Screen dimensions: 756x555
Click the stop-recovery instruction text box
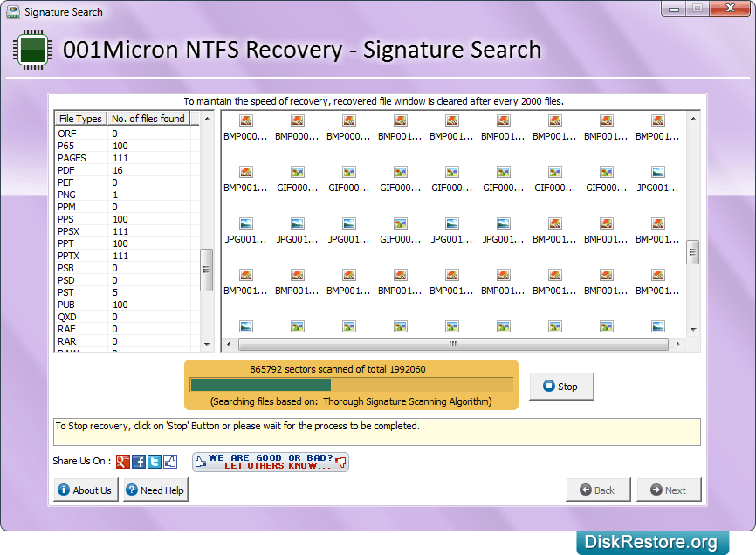point(377,432)
